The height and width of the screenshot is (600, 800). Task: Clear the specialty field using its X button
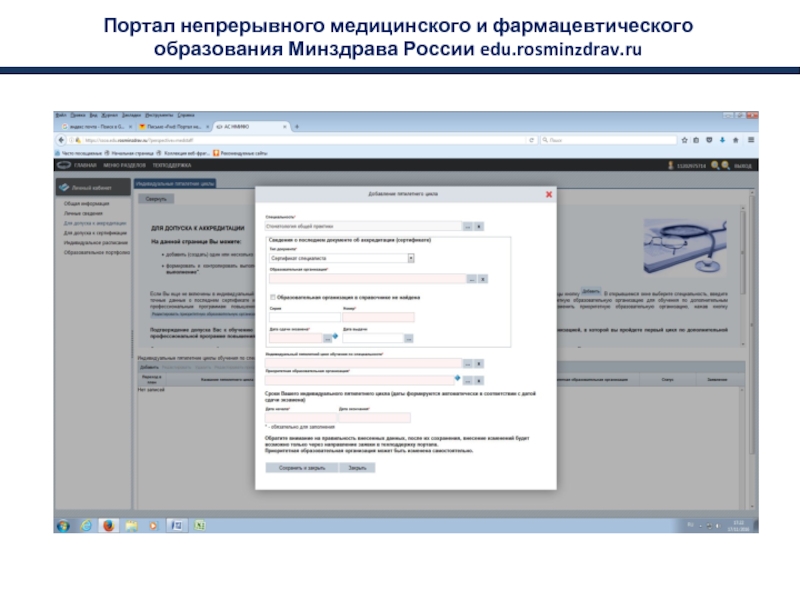coord(479,227)
